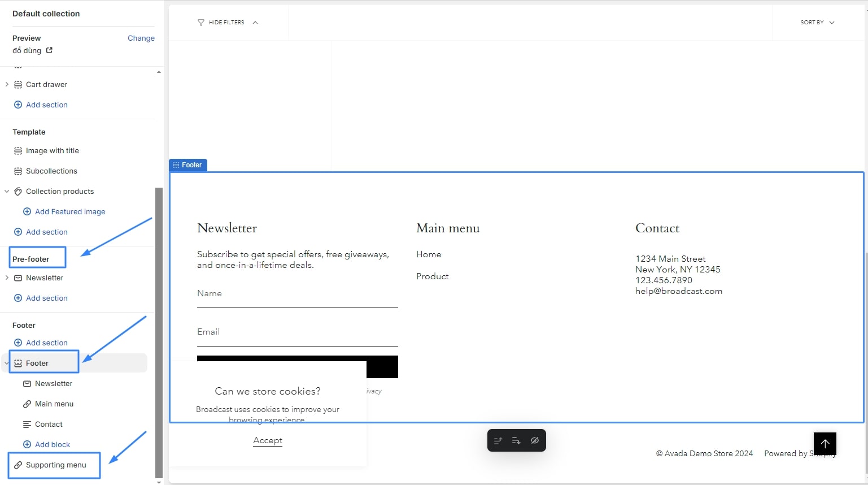Open the Supporting menu section

point(56,465)
